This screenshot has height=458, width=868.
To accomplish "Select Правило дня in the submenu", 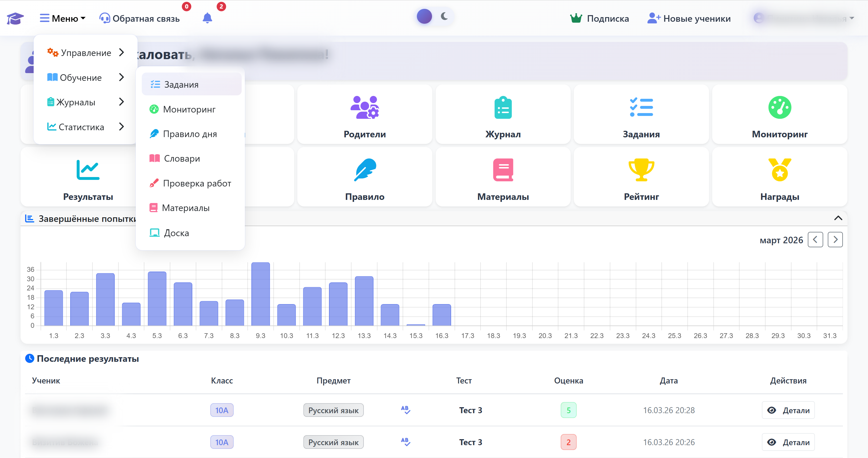I will tap(191, 134).
